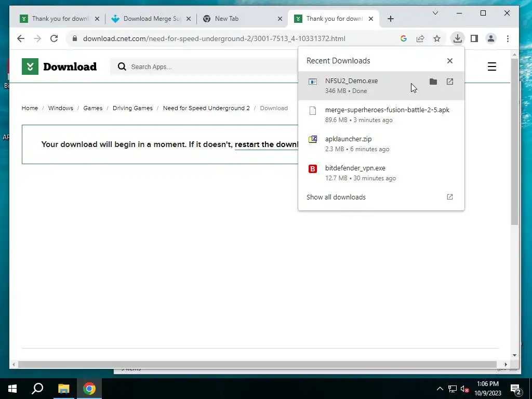Image resolution: width=532 pixels, height=399 pixels.
Task: Switch to the New Tab tab
Action: (x=237, y=19)
